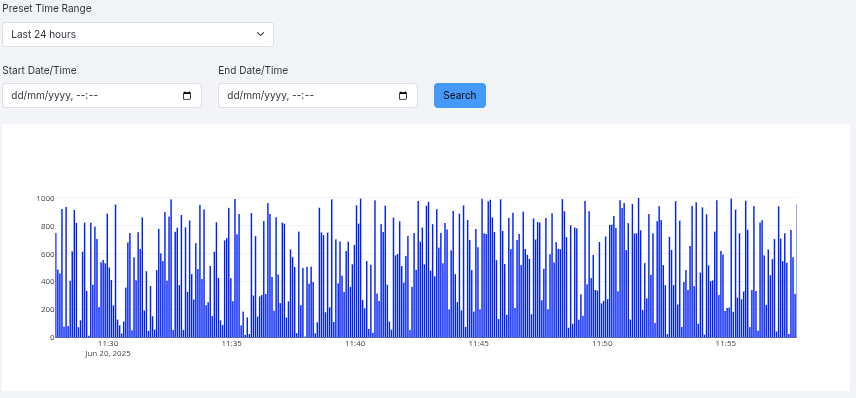Click the Search button
Image resolution: width=856 pixels, height=398 pixels.
[x=460, y=96]
